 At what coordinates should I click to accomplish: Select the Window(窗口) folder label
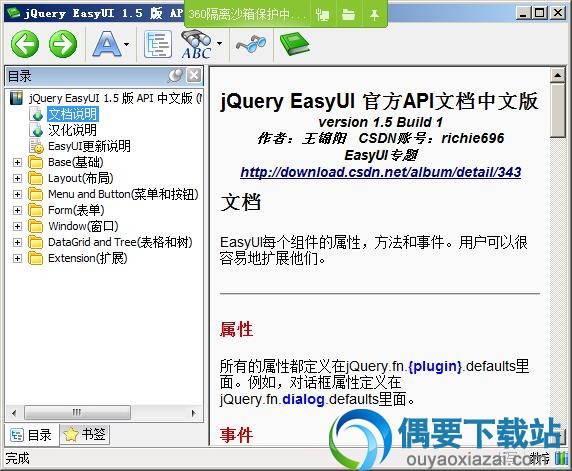pyautogui.click(x=83, y=227)
